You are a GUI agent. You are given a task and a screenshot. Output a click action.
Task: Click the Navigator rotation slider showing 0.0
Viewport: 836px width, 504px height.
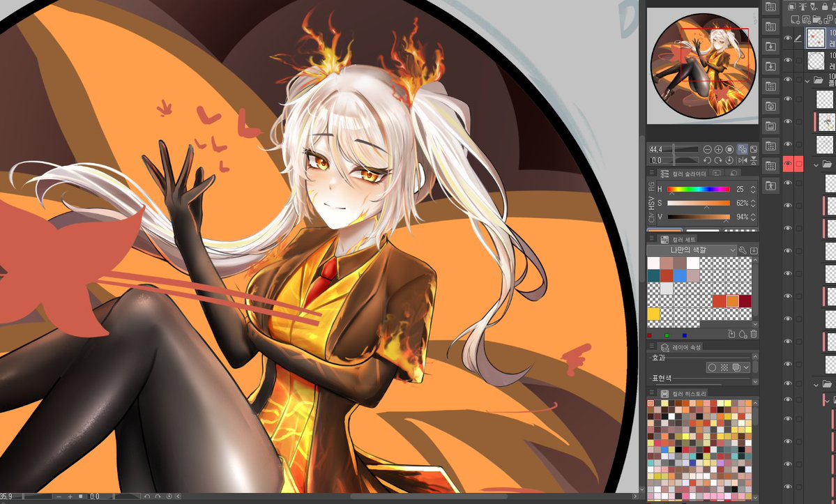[674, 160]
